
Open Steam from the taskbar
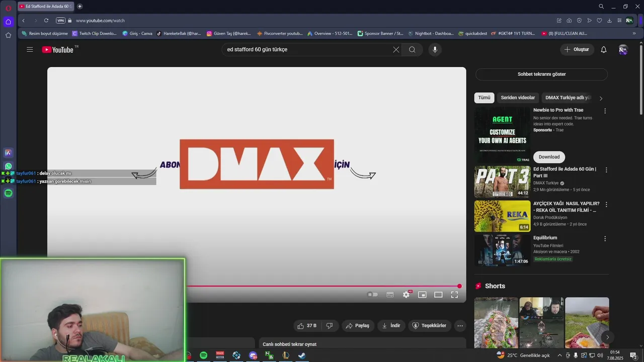point(302,355)
